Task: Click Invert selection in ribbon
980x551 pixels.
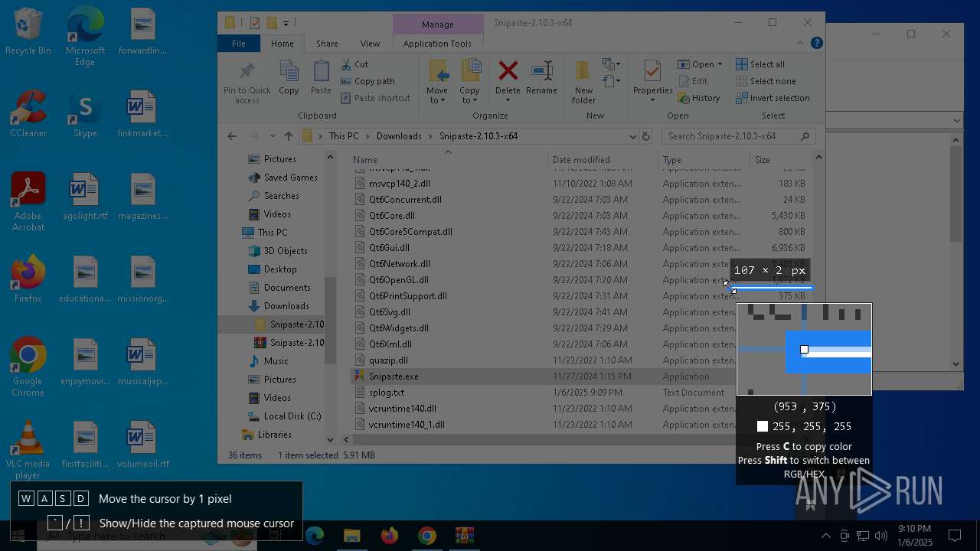Action: click(773, 98)
